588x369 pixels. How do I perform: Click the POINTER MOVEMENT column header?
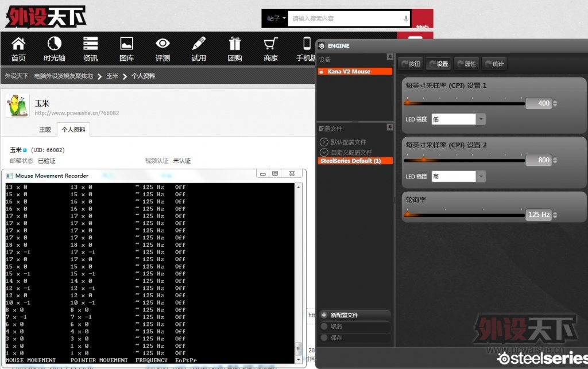point(99,360)
